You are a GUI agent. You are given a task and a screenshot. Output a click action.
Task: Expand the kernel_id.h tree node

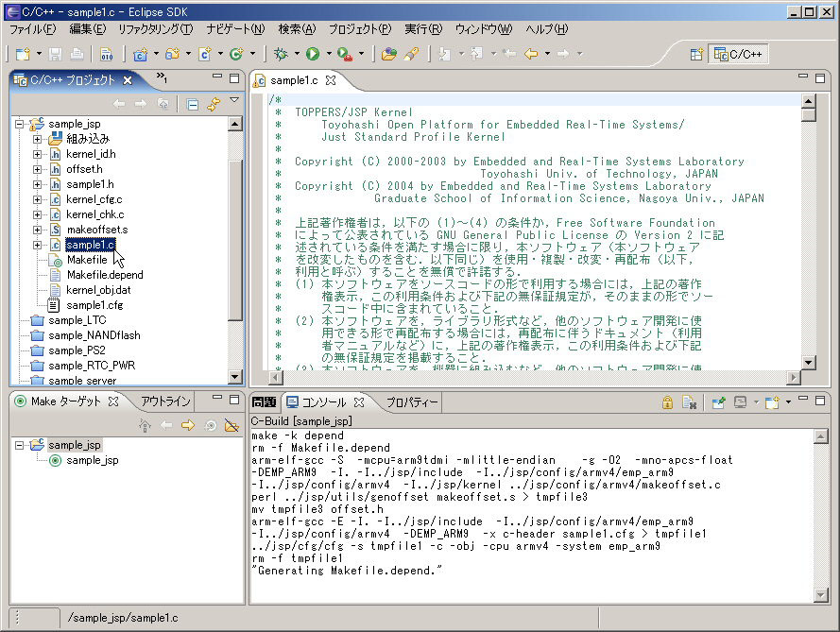click(37, 154)
